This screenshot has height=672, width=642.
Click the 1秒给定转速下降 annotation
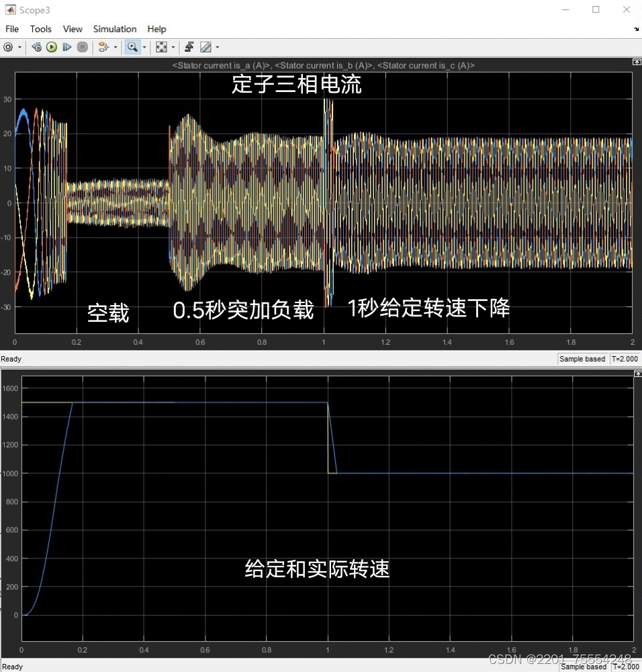pos(428,308)
